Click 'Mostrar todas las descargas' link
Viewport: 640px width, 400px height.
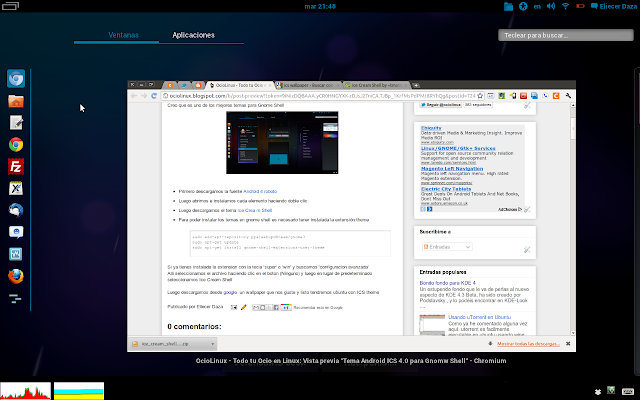point(528,344)
